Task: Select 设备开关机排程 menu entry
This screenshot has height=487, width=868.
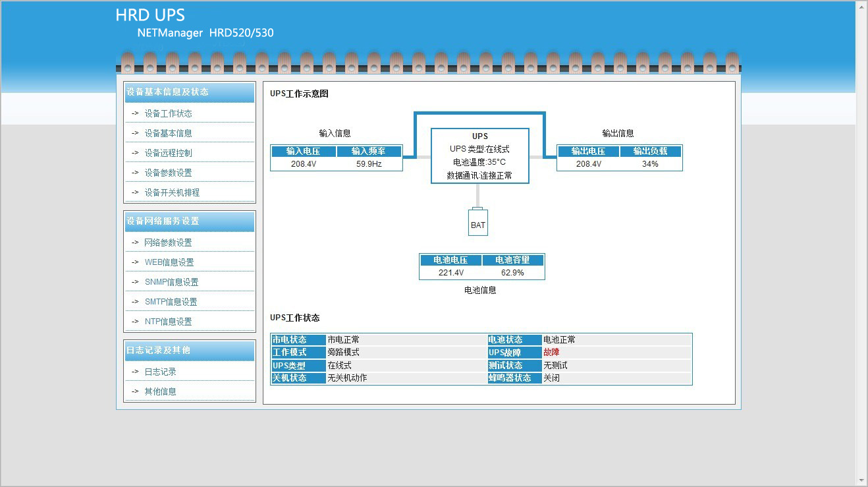Action: click(172, 192)
